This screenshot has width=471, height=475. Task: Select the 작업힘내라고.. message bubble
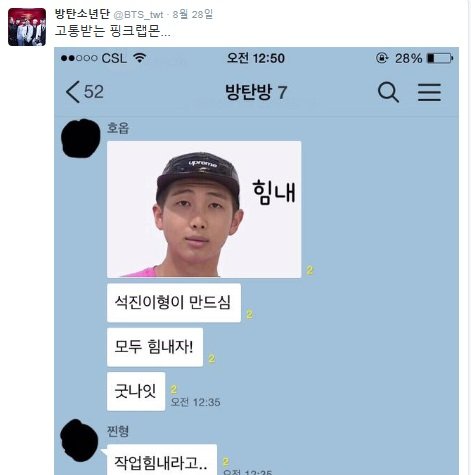[x=161, y=460]
